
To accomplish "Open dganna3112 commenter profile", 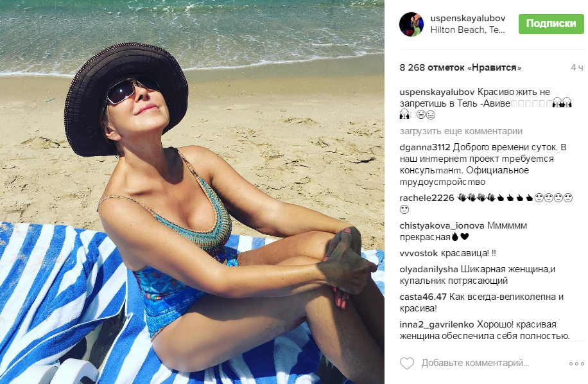I will (x=425, y=147).
